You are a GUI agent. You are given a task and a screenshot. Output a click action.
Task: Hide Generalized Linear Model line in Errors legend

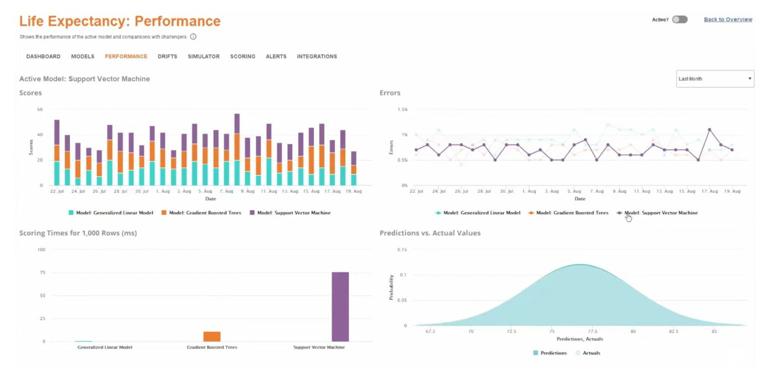[478, 213]
